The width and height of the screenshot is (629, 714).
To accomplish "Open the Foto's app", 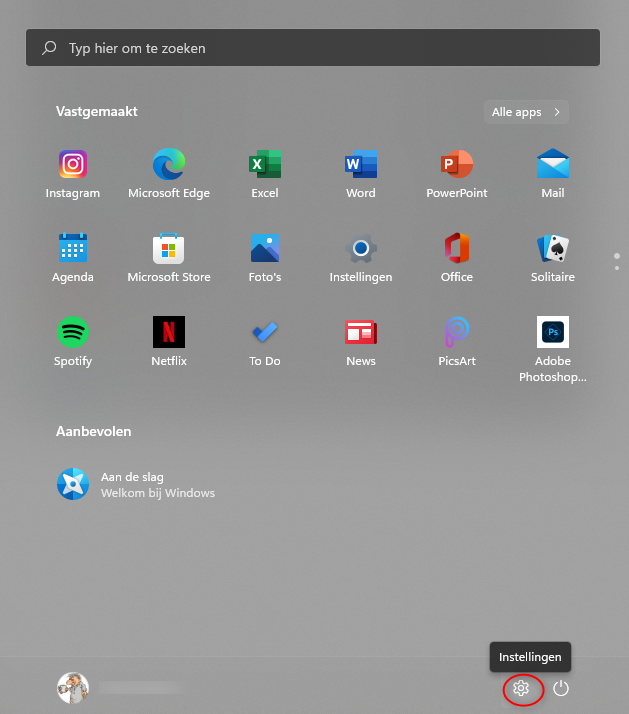I will (265, 258).
